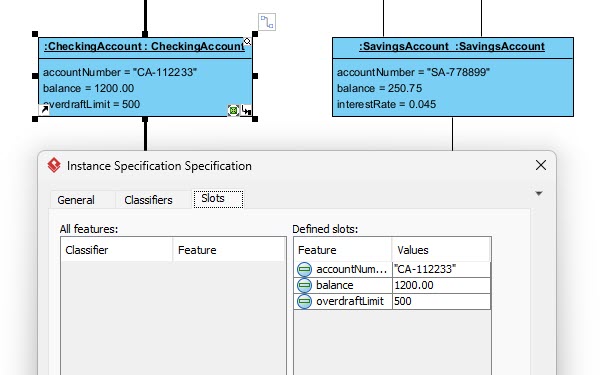Click the resource catalog connector icon above CheckingAccount
The image size is (600, 375).
(x=267, y=22)
